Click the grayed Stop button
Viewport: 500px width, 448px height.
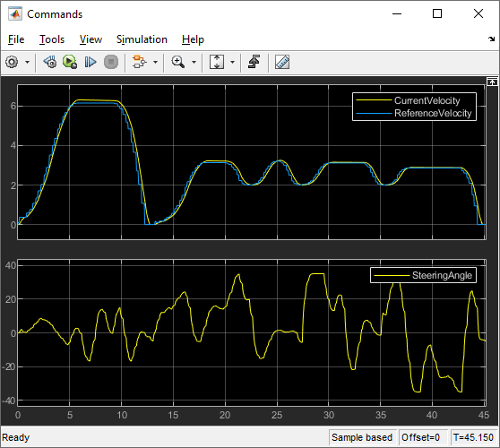click(111, 62)
